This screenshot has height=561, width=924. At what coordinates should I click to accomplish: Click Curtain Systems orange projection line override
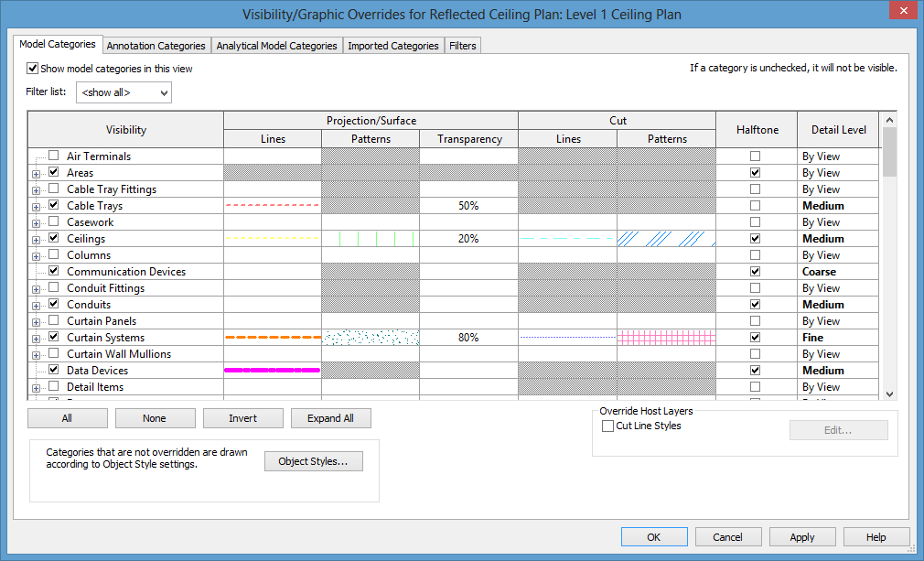[x=273, y=338]
